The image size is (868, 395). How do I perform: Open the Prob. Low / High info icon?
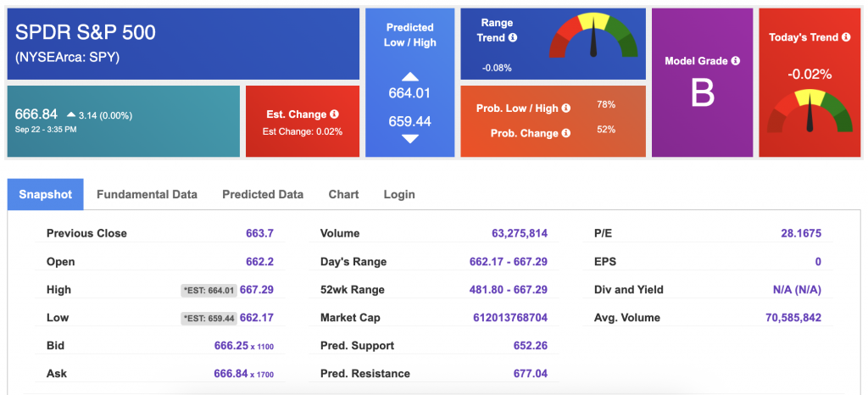coord(566,108)
